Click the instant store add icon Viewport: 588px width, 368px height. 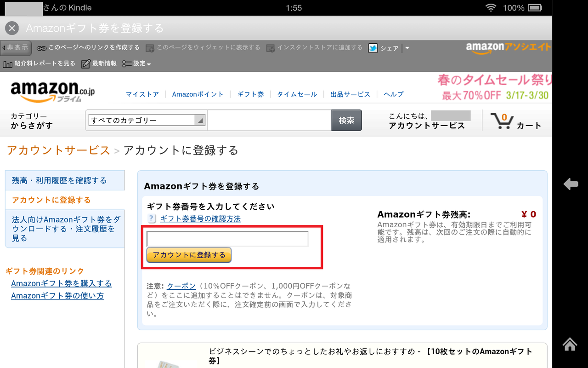[271, 48]
